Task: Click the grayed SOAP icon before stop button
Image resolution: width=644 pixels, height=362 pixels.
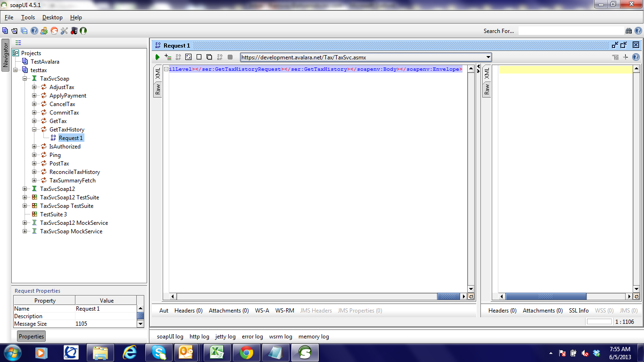Action: pyautogui.click(x=220, y=57)
